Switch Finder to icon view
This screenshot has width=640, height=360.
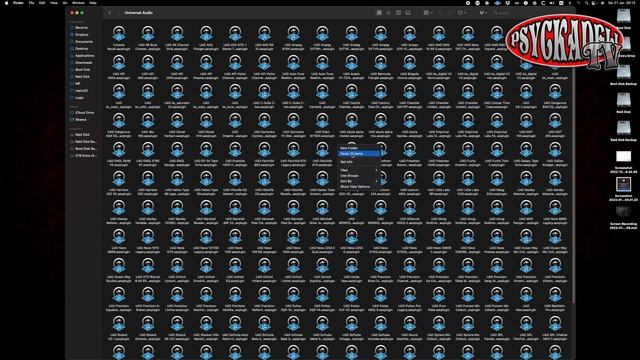(379, 13)
